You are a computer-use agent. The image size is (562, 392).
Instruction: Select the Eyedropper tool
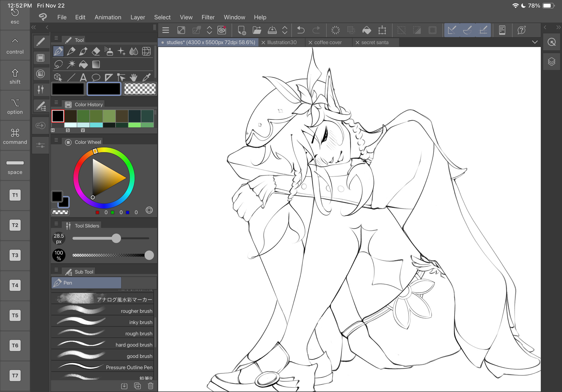[146, 77]
